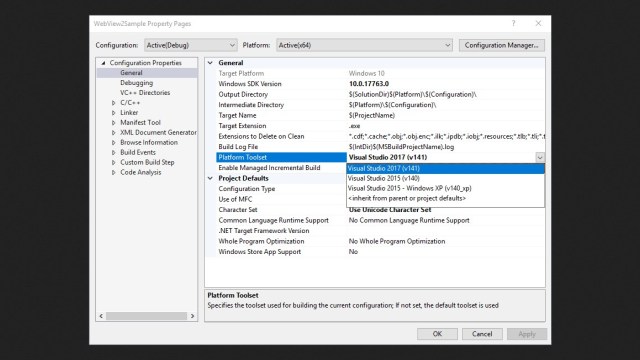Choose inherit from parent or project defaults
Screen dimensions: 640x360
tap(445, 198)
